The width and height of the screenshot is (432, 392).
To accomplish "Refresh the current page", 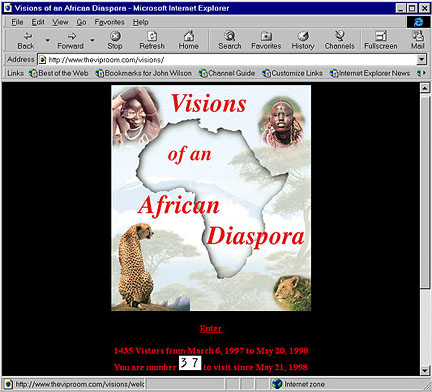I will tap(152, 41).
